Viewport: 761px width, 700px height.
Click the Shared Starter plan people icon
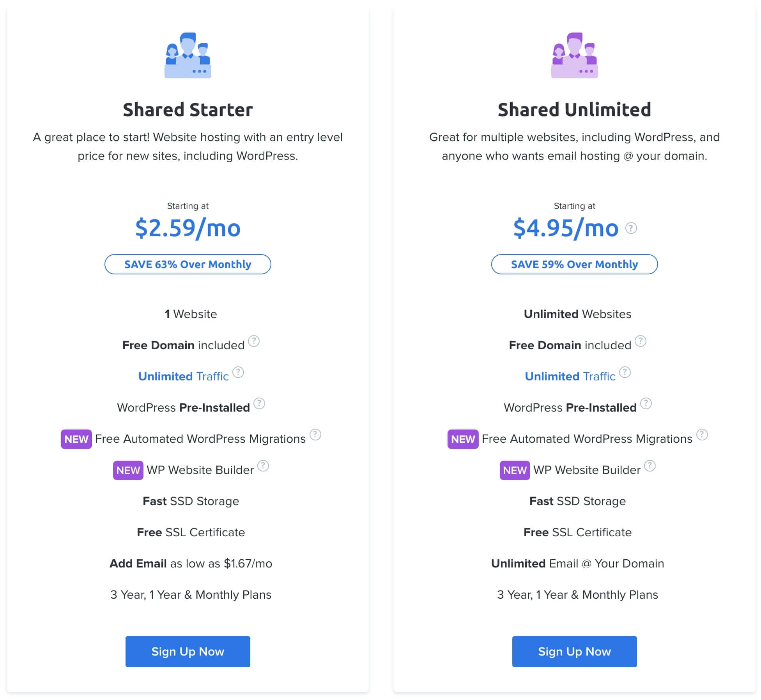coord(188,55)
